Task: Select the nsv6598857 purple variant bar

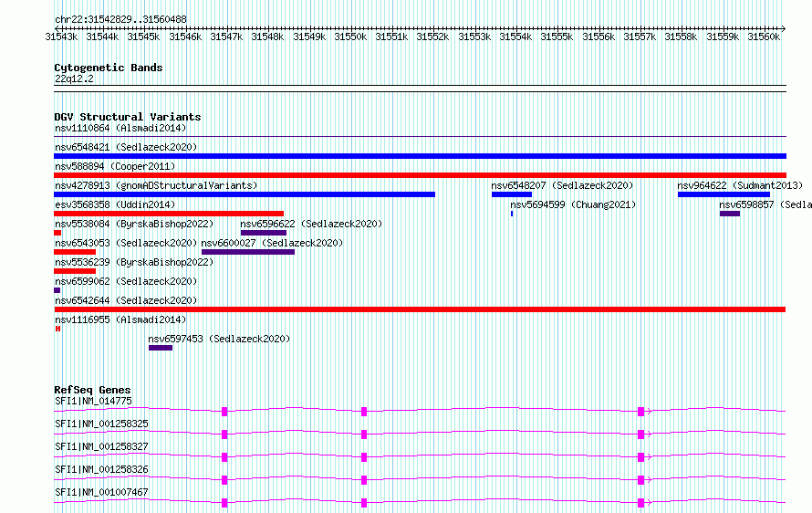Action: pyautogui.click(x=730, y=214)
